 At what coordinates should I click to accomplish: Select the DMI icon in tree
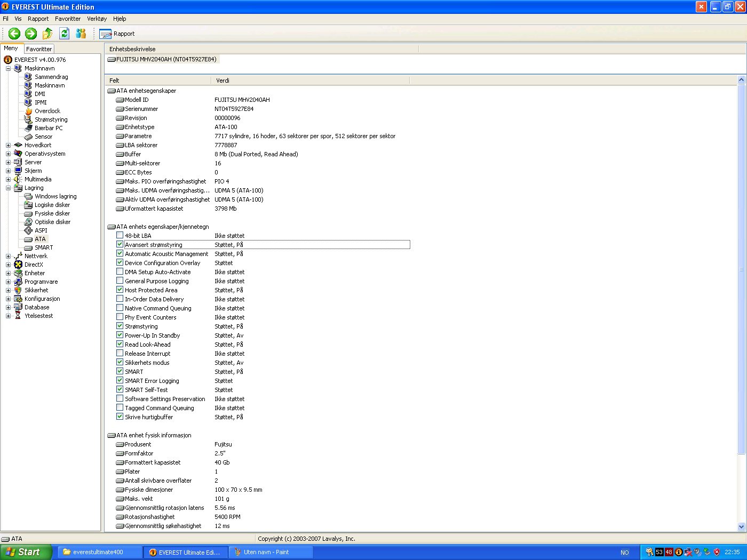pos(28,94)
